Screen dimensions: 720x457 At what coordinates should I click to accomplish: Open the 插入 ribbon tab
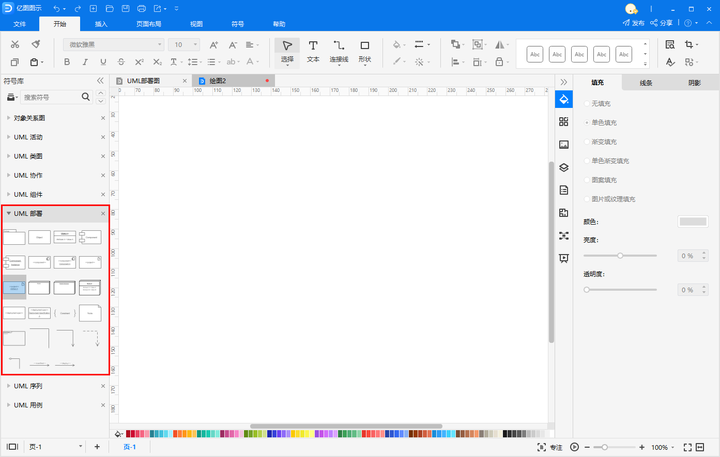[x=101, y=22]
